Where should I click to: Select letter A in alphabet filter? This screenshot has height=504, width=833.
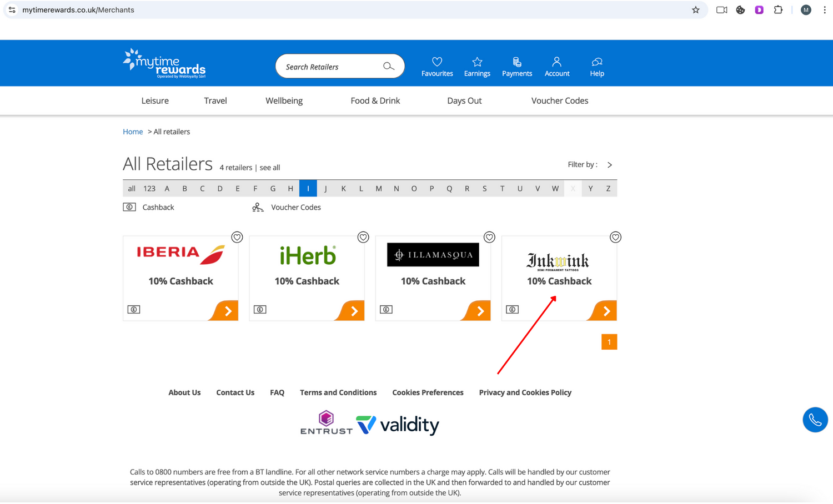pos(167,188)
